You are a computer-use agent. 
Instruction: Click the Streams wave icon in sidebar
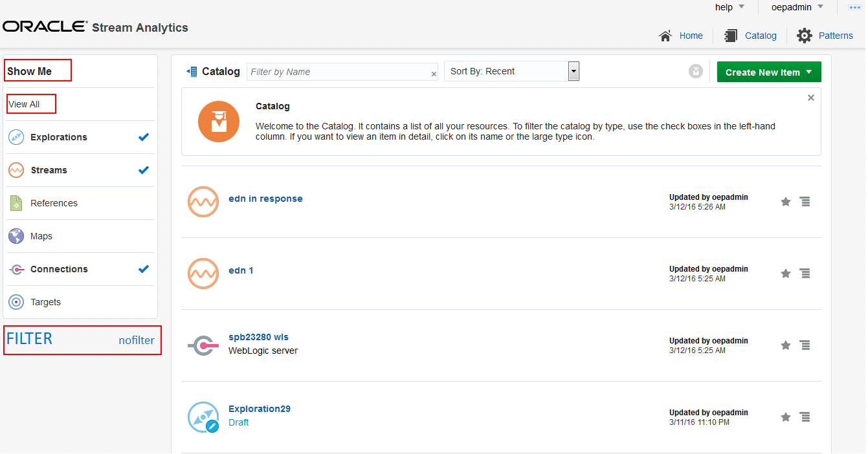click(x=16, y=170)
